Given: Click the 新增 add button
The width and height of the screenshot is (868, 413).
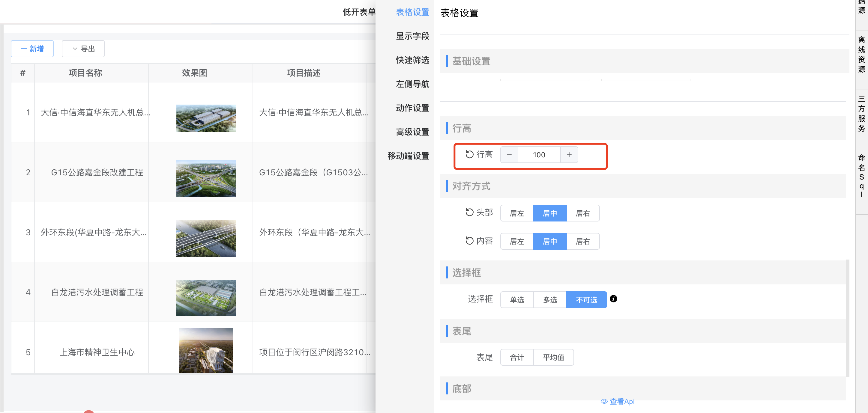Looking at the screenshot, I should tap(32, 49).
